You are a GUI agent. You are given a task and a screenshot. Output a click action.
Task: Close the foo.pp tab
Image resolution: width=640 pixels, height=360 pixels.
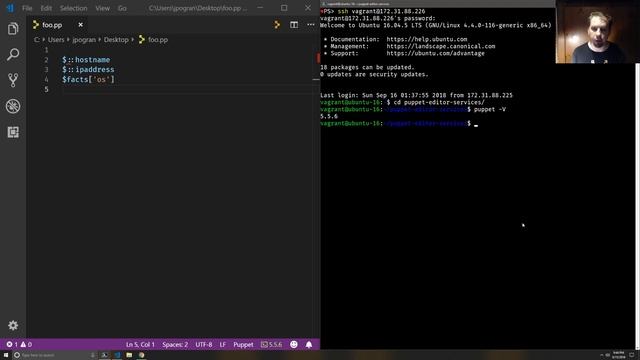80,25
